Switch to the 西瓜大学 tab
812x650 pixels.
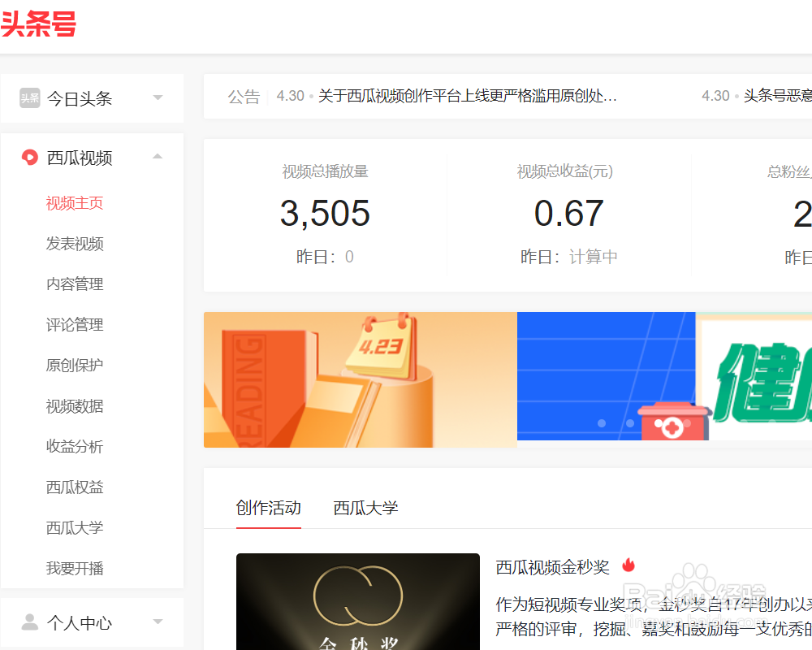pos(365,508)
